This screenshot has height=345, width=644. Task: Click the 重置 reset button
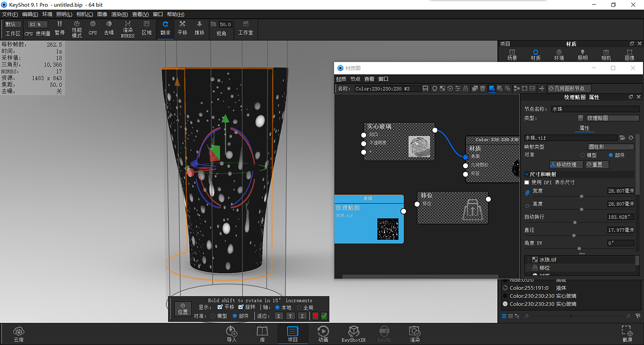tap(597, 164)
